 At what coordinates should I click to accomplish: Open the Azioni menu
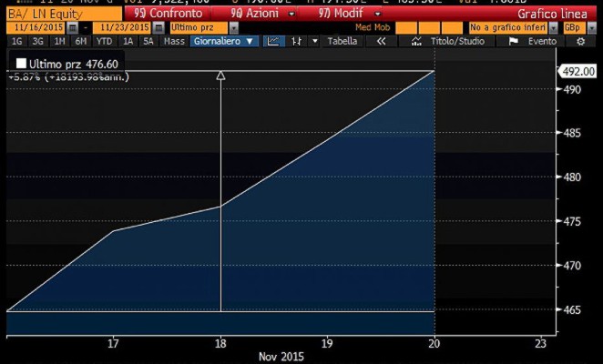(267, 14)
